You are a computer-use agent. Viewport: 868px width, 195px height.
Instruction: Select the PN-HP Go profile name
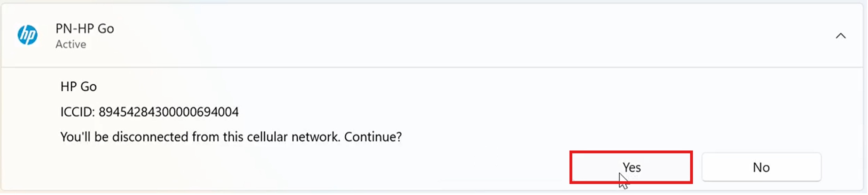tap(85, 29)
